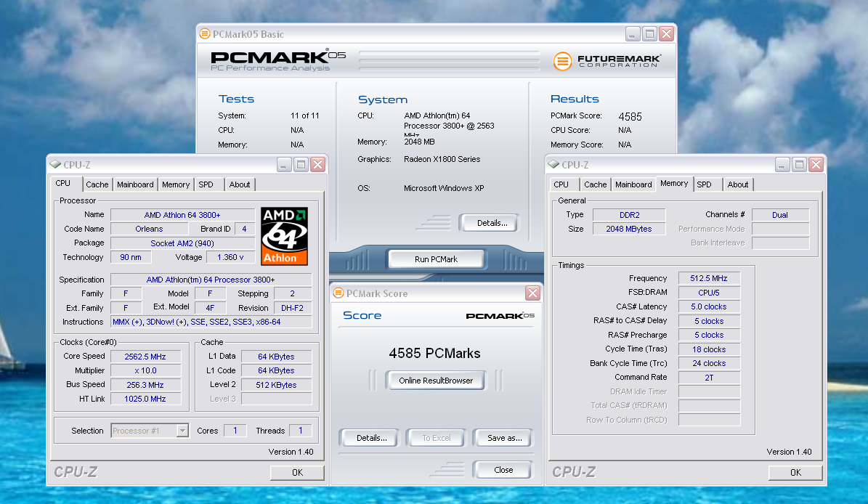
Task: Open SPD tab in left CPU-Z
Action: click(206, 184)
